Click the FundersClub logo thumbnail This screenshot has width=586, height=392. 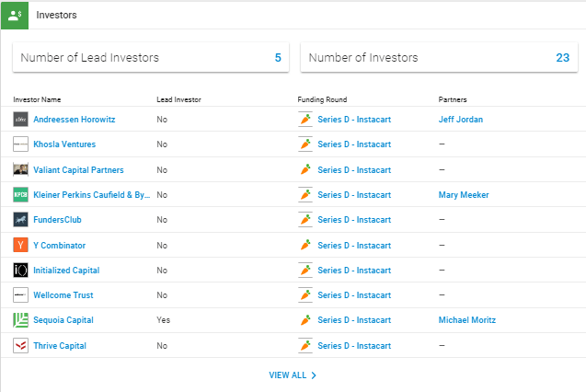[20, 220]
